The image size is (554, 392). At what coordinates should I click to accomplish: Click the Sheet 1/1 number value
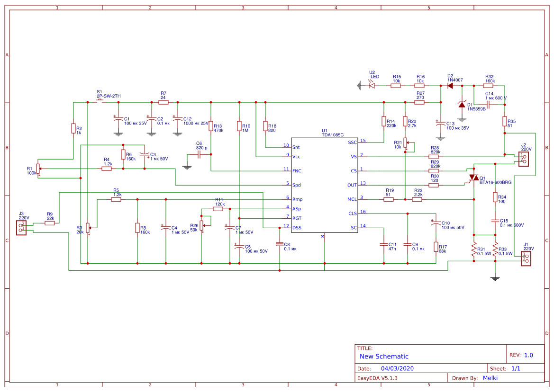pos(516,368)
